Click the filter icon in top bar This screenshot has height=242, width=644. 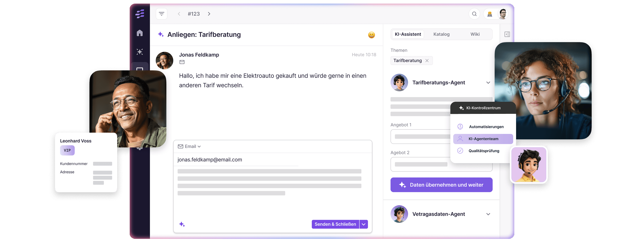tap(161, 14)
